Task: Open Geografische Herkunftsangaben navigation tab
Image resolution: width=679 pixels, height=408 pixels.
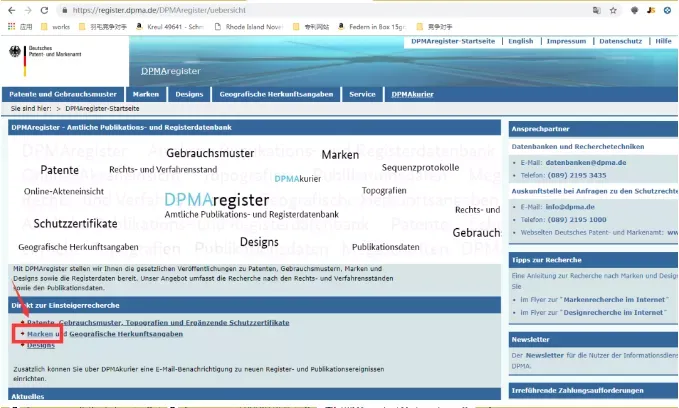Action: pyautogui.click(x=276, y=94)
